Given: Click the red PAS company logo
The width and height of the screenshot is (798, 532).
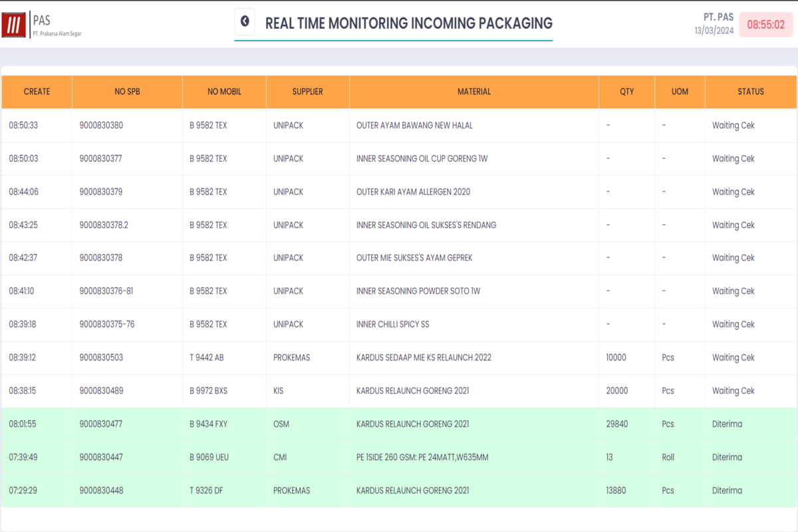Looking at the screenshot, I should pyautogui.click(x=13, y=25).
